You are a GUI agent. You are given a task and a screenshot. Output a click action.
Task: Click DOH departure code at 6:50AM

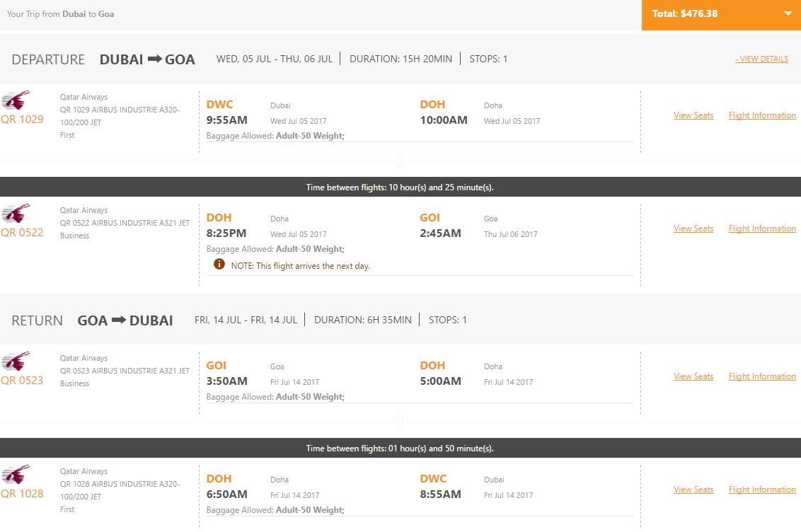[219, 479]
